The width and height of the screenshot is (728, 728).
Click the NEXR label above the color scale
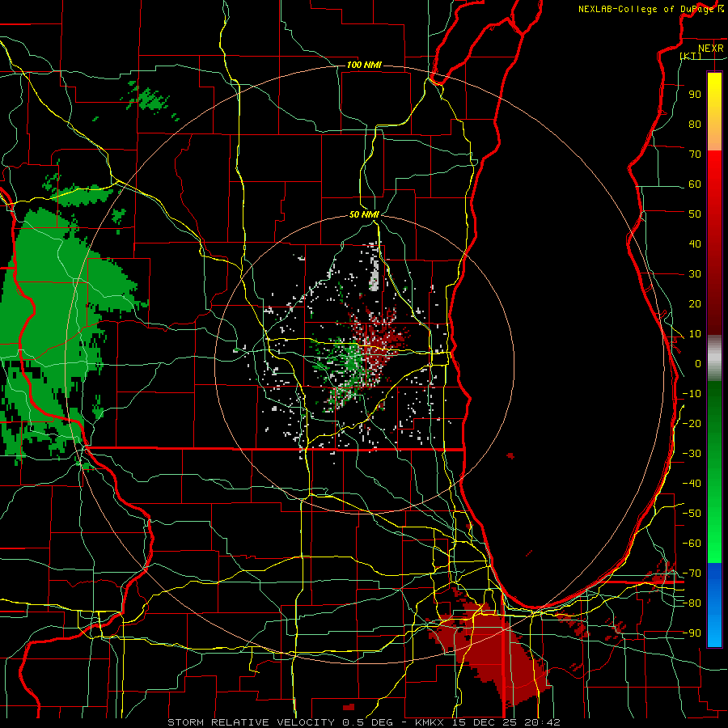[710, 49]
